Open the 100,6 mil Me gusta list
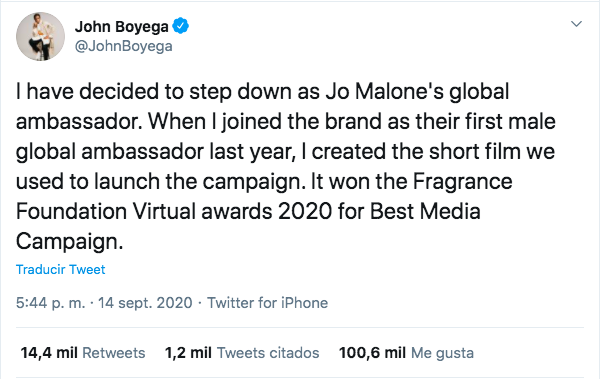 tap(406, 353)
